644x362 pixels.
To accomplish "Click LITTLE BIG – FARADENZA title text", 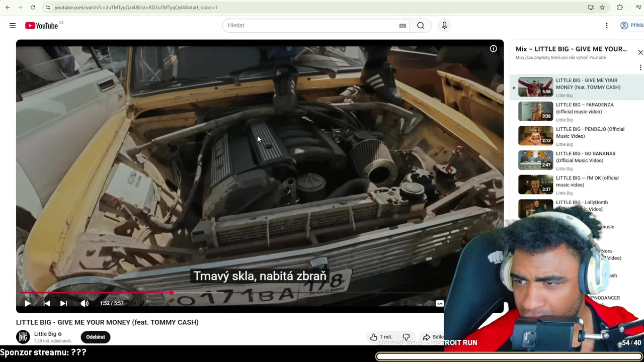I will [585, 108].
